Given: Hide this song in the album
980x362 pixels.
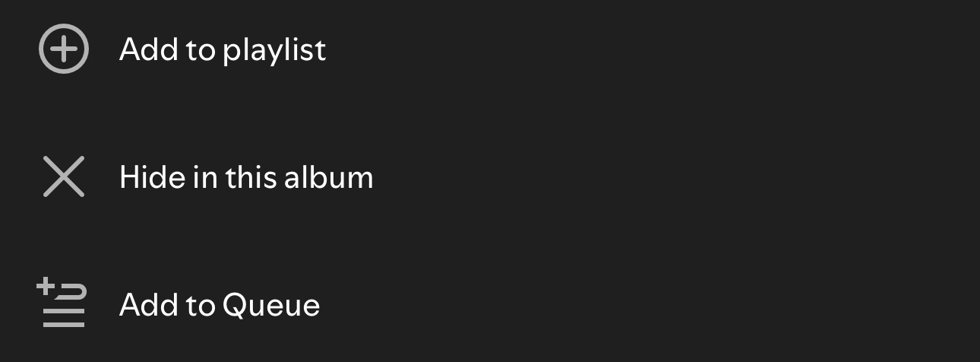Looking at the screenshot, I should 246,178.
